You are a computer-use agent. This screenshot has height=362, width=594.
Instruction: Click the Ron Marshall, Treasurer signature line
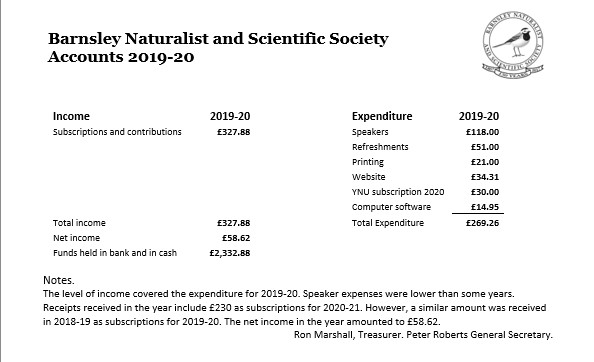tap(423, 335)
